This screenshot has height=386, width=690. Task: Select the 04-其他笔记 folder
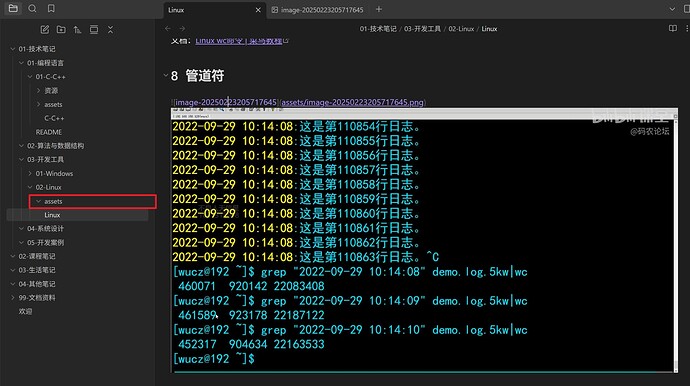(x=37, y=284)
